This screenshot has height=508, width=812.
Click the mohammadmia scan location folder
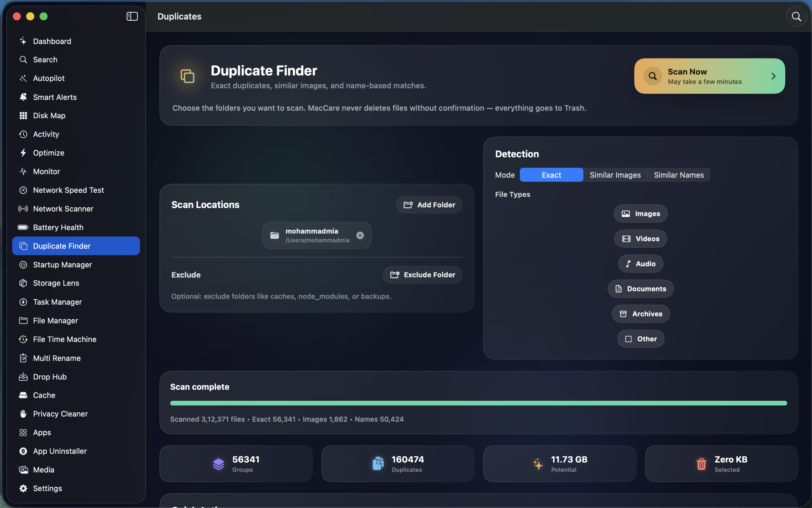pos(317,235)
